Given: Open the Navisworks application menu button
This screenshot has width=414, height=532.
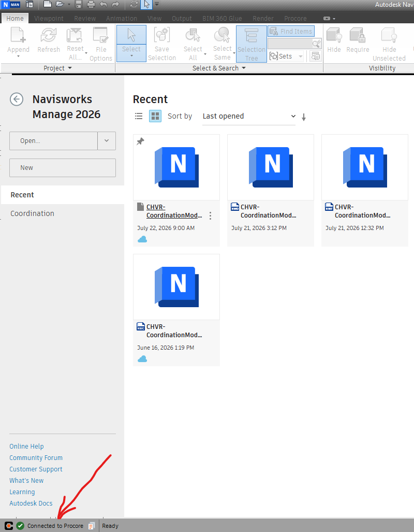Looking at the screenshot, I should (x=11, y=5).
